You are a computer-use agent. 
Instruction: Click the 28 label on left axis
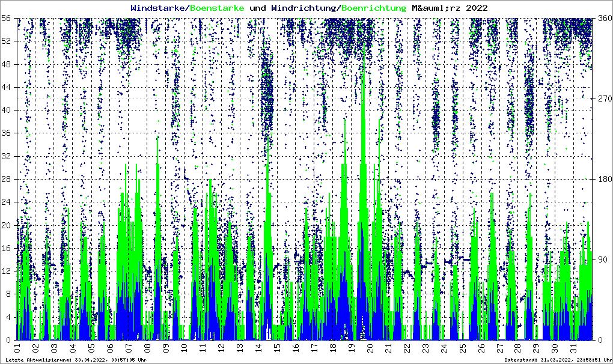tap(7, 179)
